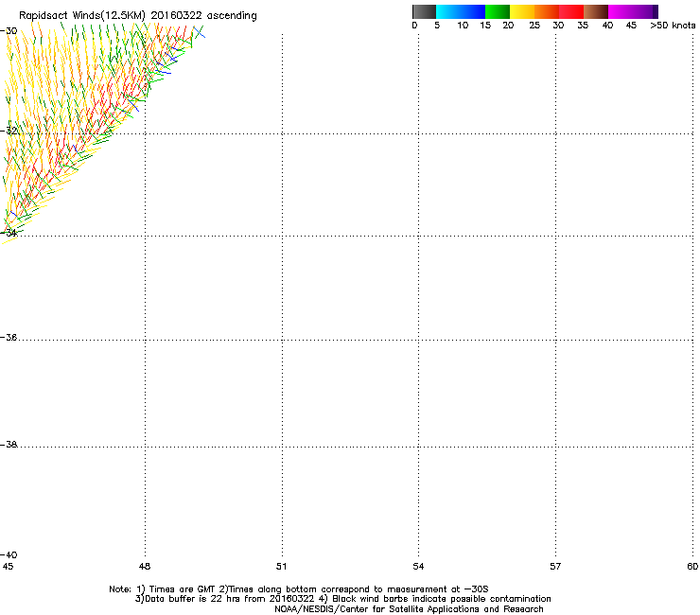
Task: Click the 'Data buffer is 22 hrs' note
Action: [x=342, y=599]
